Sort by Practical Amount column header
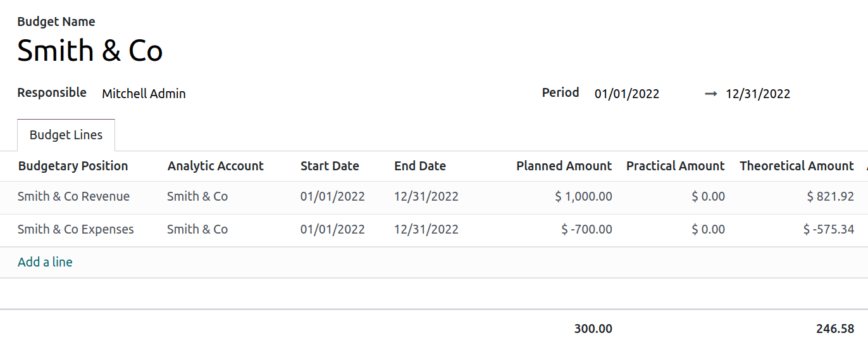 [675, 166]
